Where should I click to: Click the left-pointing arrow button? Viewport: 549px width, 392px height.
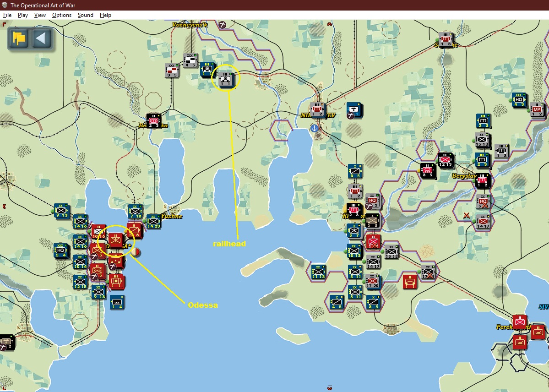(x=42, y=38)
